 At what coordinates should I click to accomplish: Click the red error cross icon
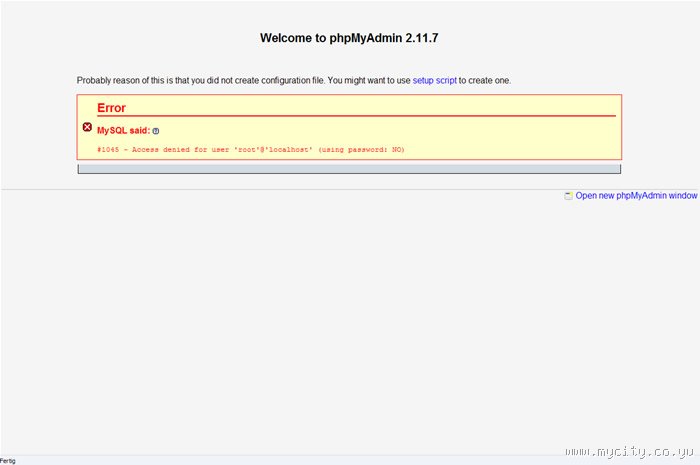coord(88,127)
